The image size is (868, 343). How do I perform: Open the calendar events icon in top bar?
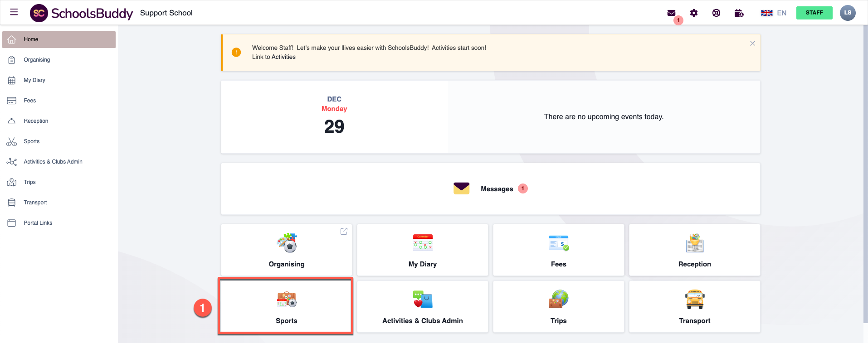pyautogui.click(x=739, y=13)
